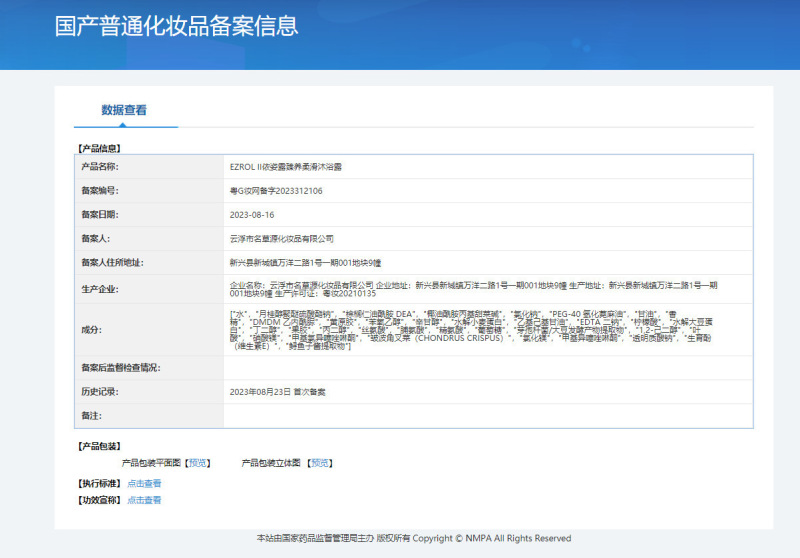The height and width of the screenshot is (558, 800).
Task: Click the 【产品信息】 section heading
Action: 99,148
